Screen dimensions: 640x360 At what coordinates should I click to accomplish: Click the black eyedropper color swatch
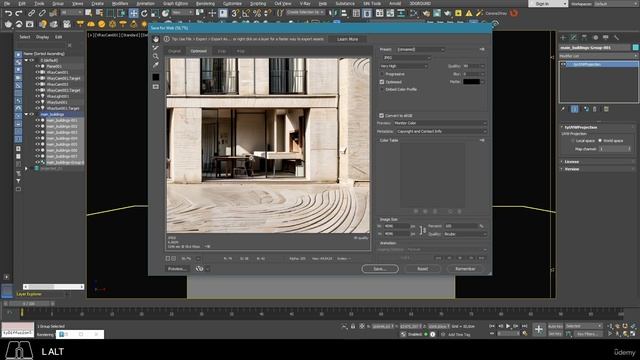coord(156,77)
